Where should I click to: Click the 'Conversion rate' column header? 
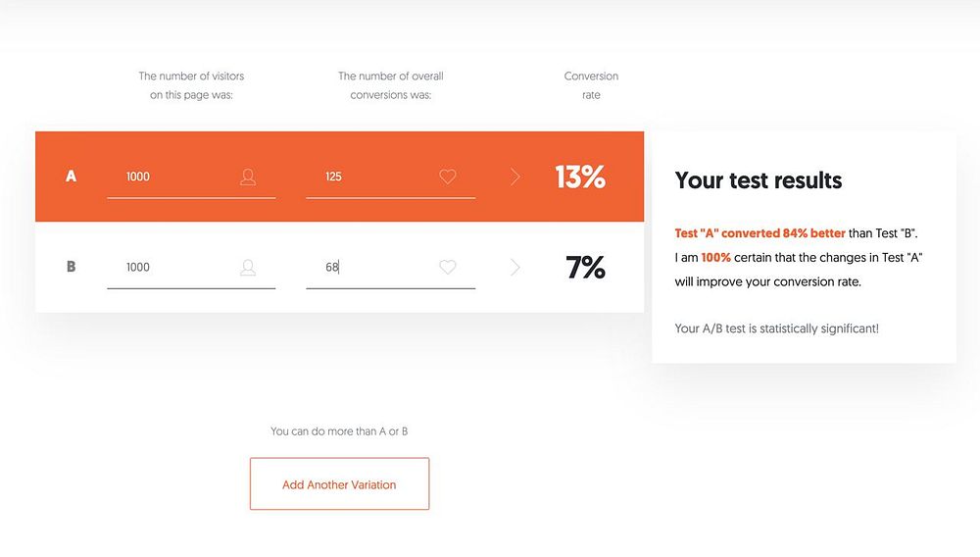(x=591, y=85)
